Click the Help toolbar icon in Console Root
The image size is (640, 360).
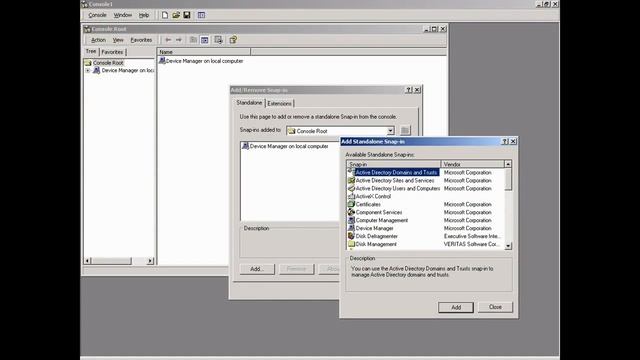233,40
